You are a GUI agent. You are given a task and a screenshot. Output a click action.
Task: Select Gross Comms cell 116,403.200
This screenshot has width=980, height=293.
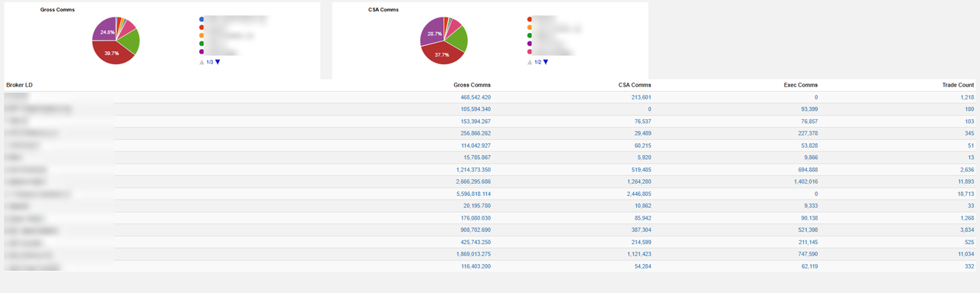[x=475, y=266]
